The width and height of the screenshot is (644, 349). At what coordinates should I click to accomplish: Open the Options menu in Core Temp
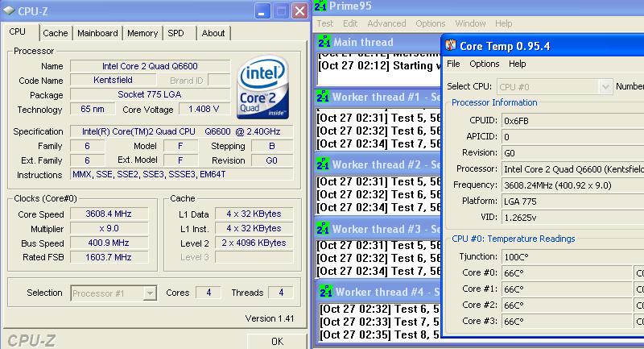point(485,64)
